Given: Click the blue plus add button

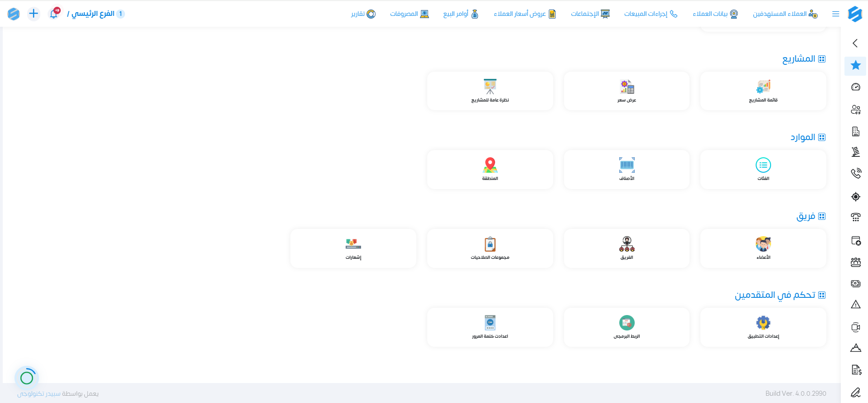Looking at the screenshot, I should 34,14.
